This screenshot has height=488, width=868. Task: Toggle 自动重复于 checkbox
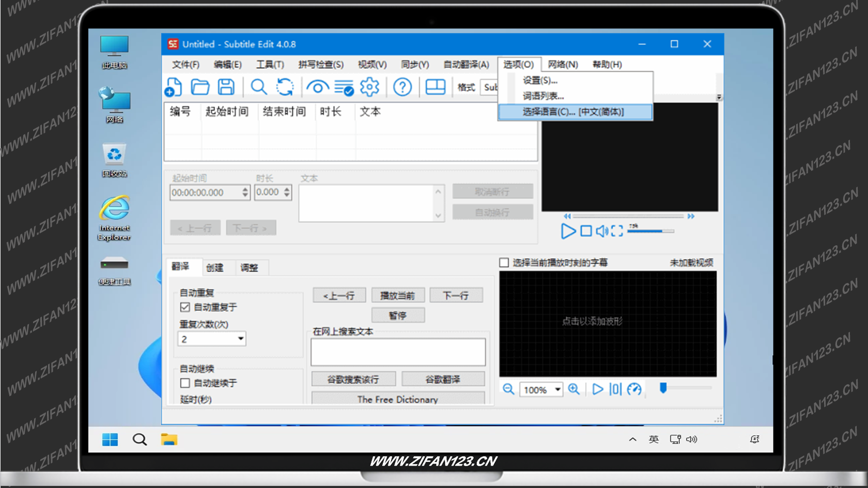click(x=185, y=307)
